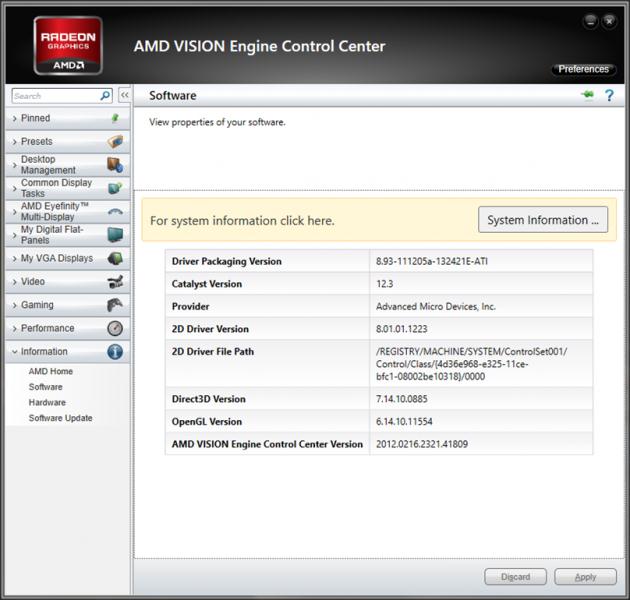This screenshot has height=600, width=630.
Task: Expand the Performance section
Action: point(68,328)
